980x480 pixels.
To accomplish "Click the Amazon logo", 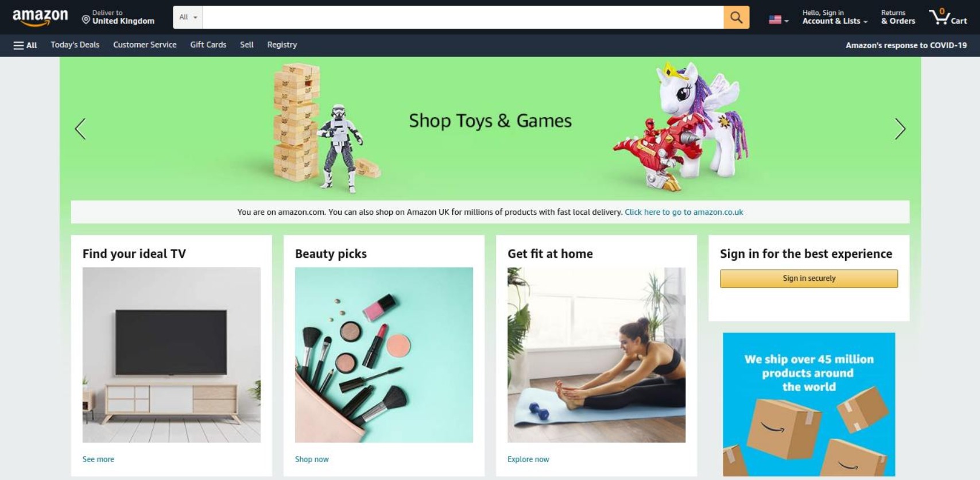I will 40,17.
